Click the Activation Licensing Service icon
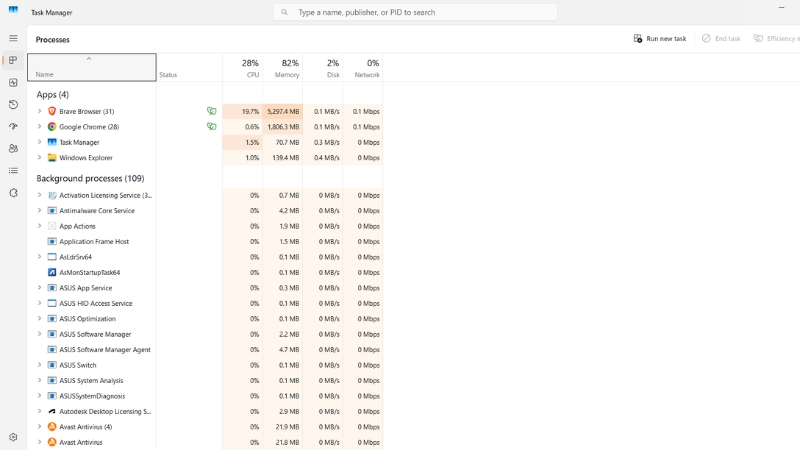 (x=52, y=195)
